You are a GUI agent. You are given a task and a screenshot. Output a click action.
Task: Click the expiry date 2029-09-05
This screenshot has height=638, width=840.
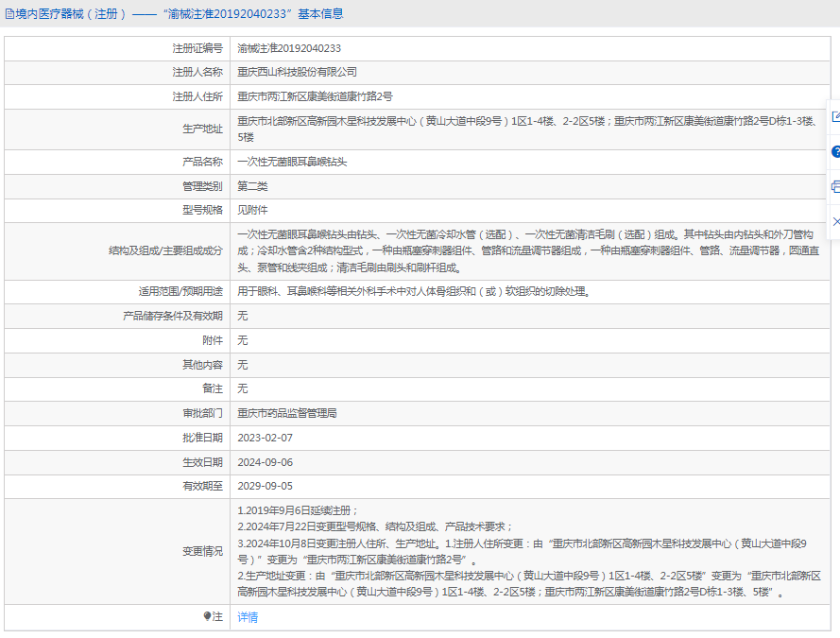click(266, 486)
